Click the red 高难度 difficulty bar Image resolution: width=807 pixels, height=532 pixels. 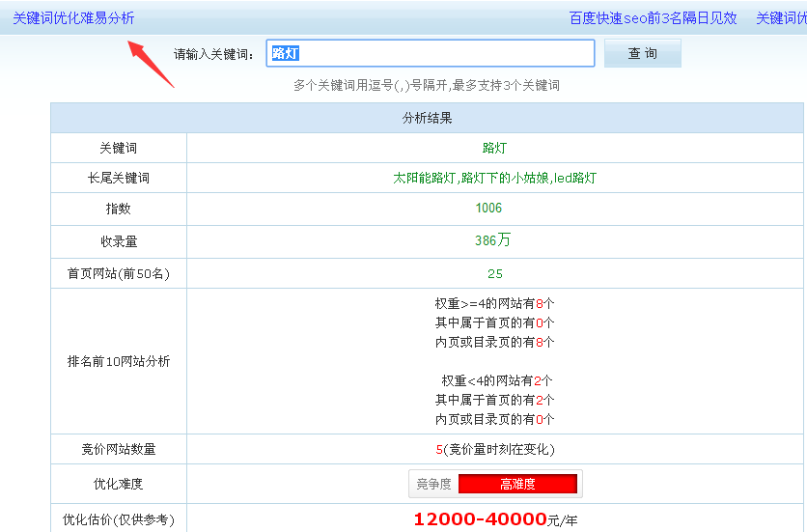point(517,484)
